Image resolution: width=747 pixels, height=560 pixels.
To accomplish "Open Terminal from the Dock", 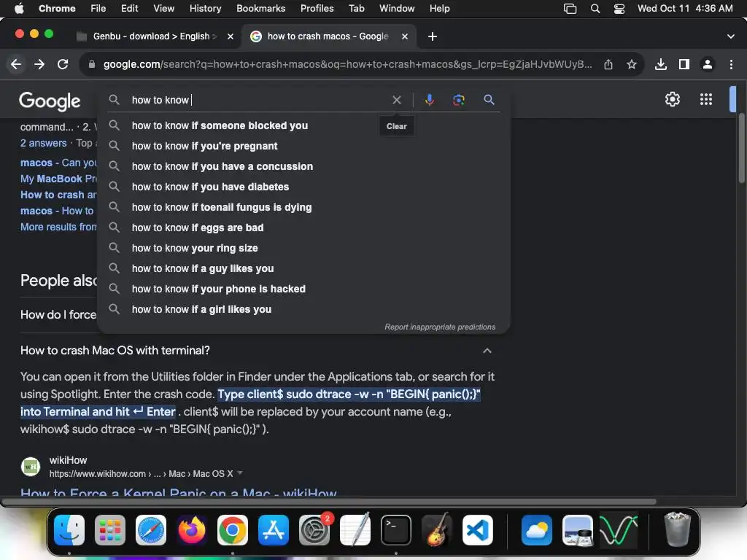I will point(396,530).
